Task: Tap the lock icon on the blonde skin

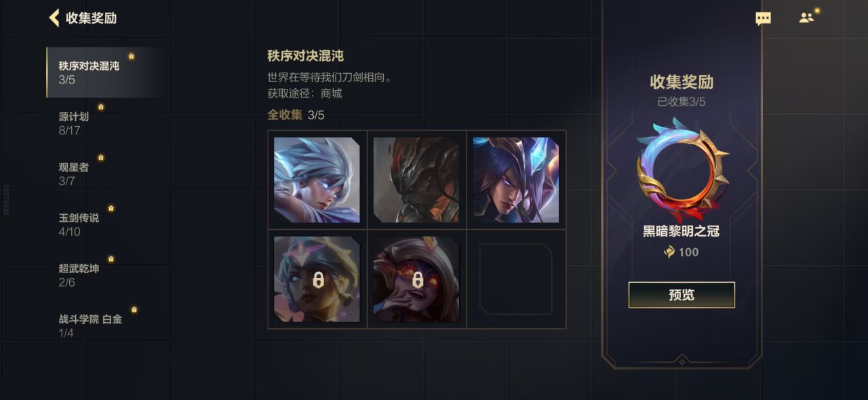Action: [x=317, y=279]
